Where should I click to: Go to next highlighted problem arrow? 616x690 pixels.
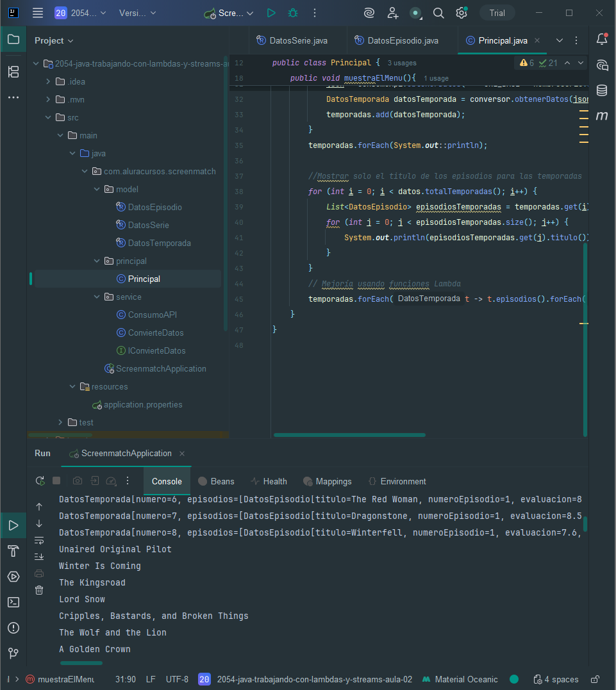[581, 63]
